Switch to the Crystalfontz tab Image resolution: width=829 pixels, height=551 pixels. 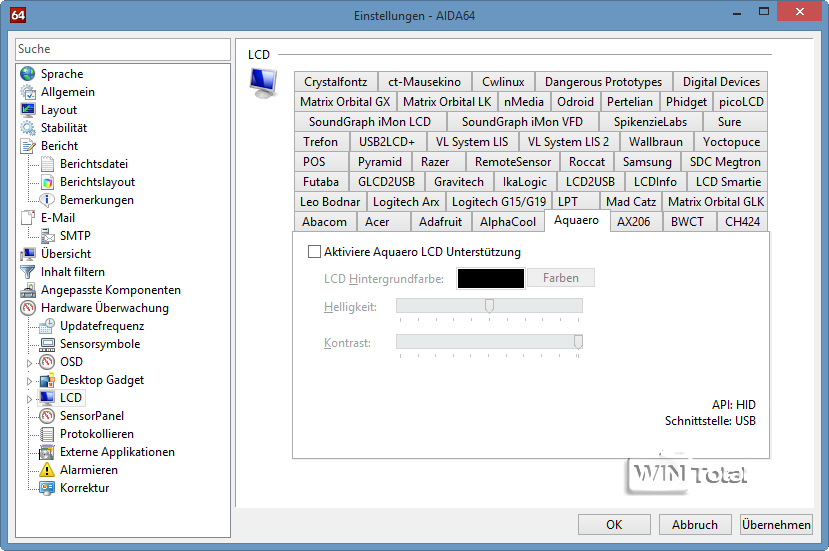coord(336,82)
